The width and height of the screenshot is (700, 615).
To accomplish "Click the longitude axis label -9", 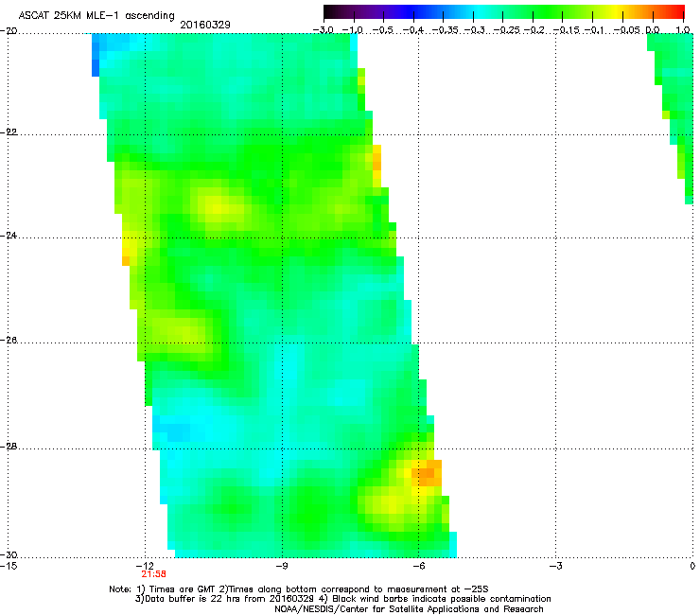I will (x=281, y=566).
